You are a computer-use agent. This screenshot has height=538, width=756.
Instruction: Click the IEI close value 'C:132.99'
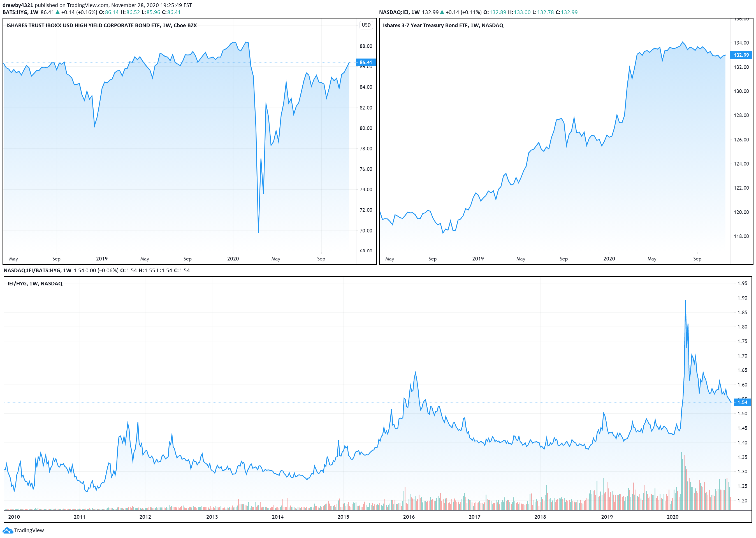[x=566, y=12]
